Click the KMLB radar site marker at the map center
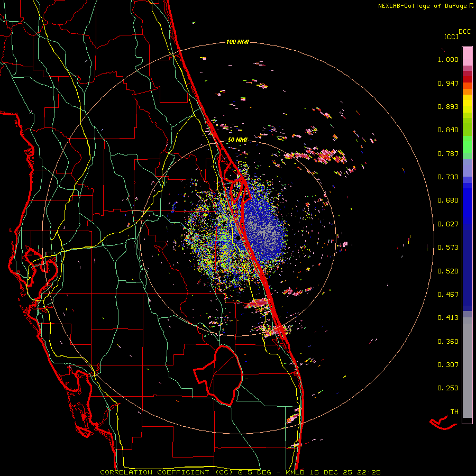 pyautogui.click(x=238, y=238)
